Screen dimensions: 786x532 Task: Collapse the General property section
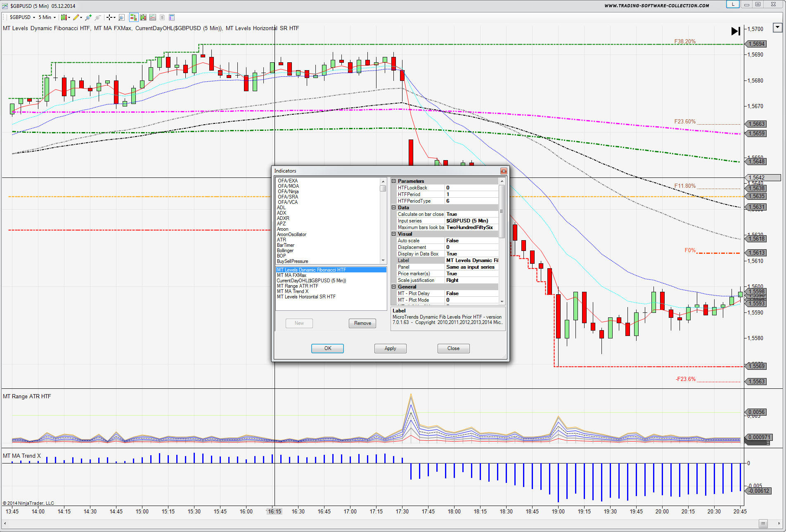pyautogui.click(x=394, y=287)
